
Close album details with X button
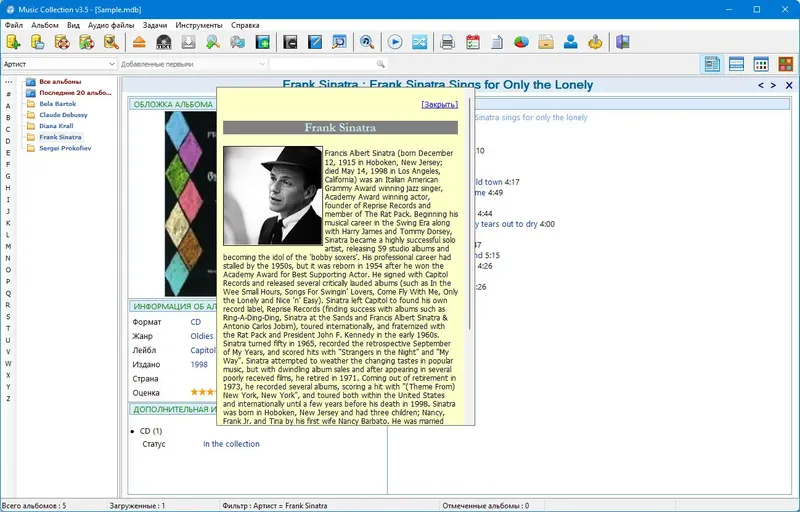pos(789,85)
